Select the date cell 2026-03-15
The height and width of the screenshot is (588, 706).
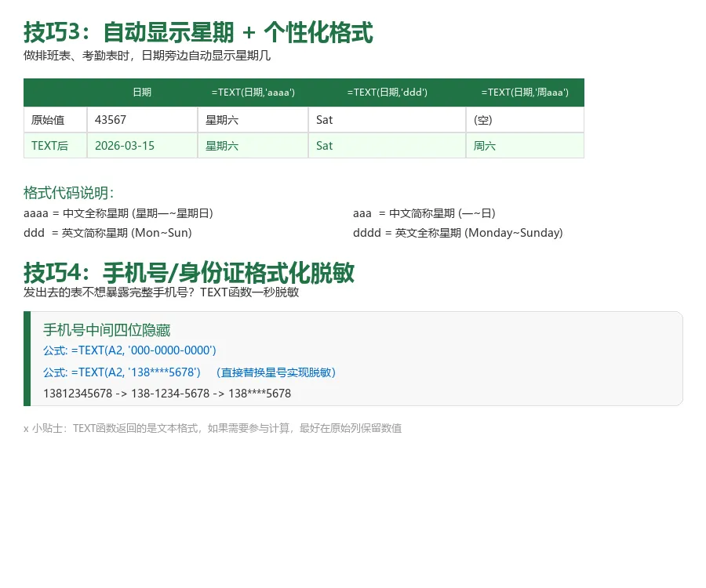click(124, 146)
